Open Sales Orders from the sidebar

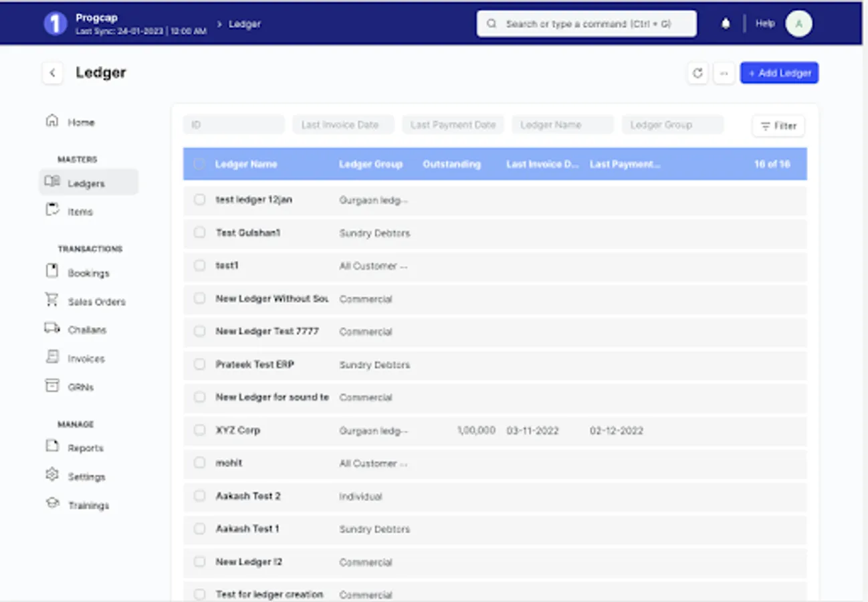[x=96, y=302]
